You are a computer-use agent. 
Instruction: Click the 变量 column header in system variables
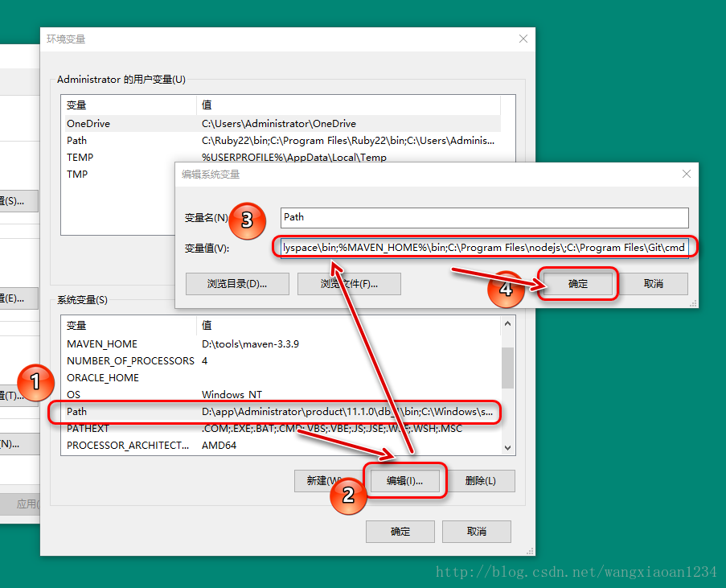[x=129, y=325]
